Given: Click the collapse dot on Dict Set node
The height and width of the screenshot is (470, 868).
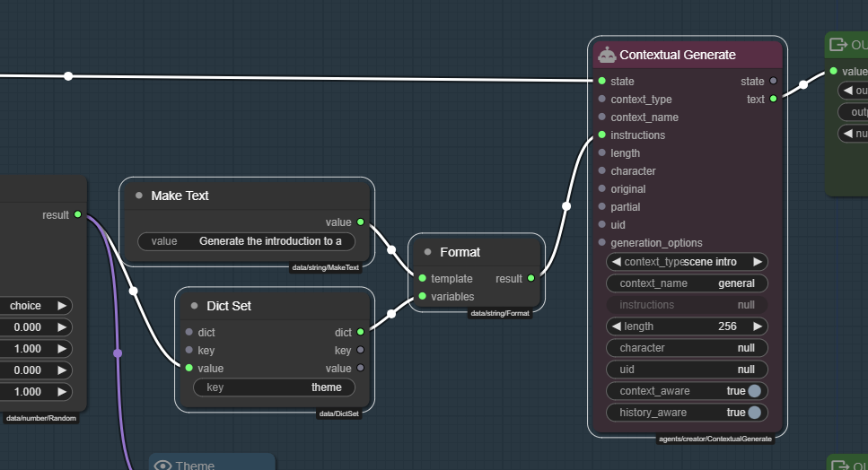Looking at the screenshot, I should pyautogui.click(x=194, y=306).
